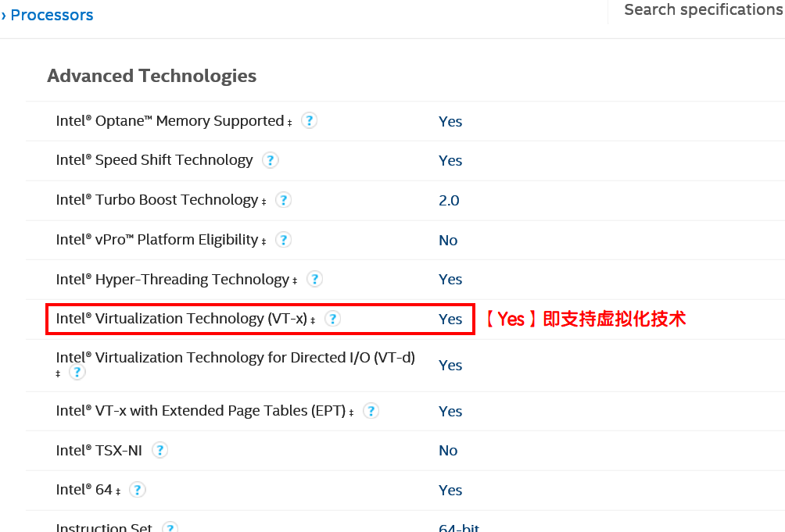Click the Advanced Technologies section heading
This screenshot has width=785, height=532.
pyautogui.click(x=152, y=75)
